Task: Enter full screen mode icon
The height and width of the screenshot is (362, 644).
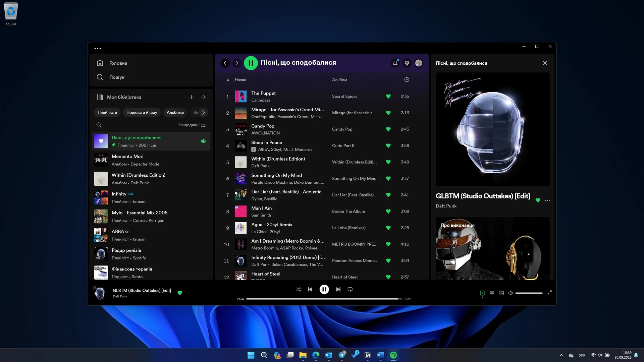Action: pos(549,293)
